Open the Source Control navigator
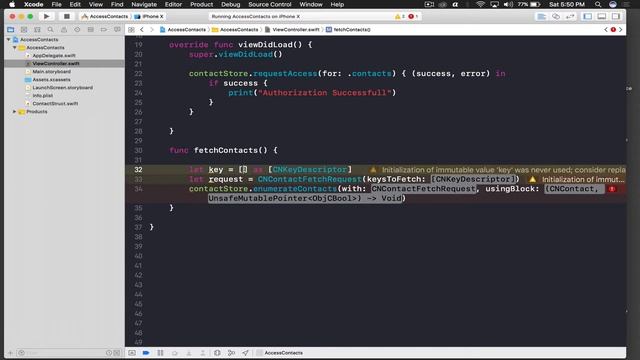Screen dimensions: 640x360 click(24, 30)
